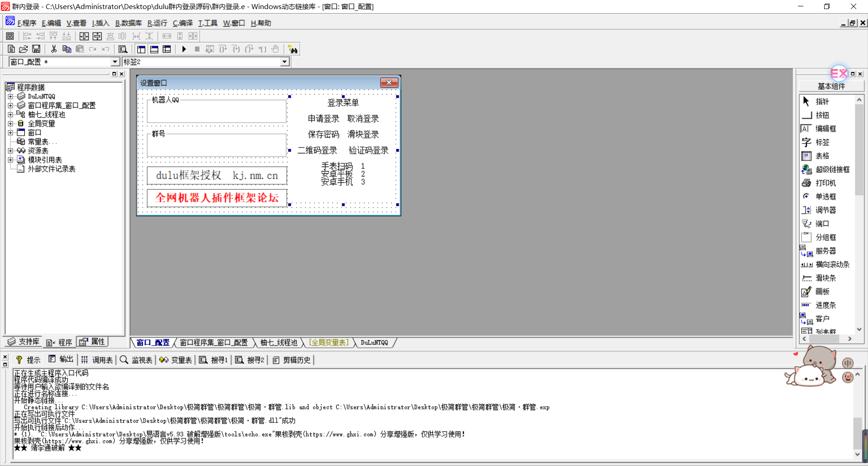The image size is (868, 466).
Task: Click the Save floppy disk icon
Action: tap(36, 49)
